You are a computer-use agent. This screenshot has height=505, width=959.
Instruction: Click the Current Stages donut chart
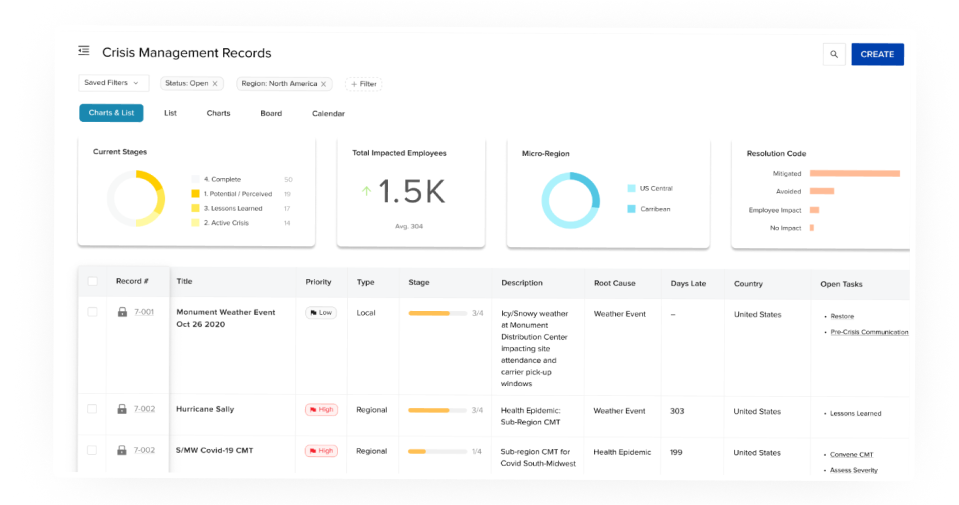tap(136, 198)
